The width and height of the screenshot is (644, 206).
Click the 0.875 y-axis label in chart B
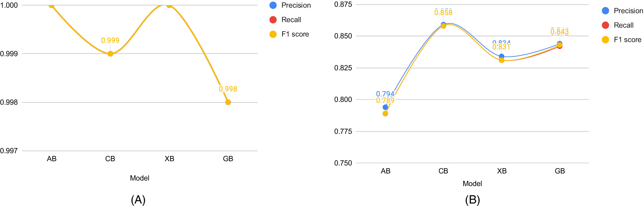343,4
